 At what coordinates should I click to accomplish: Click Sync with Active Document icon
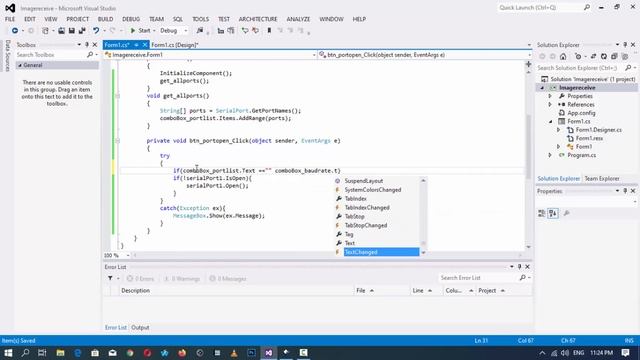pos(593,56)
